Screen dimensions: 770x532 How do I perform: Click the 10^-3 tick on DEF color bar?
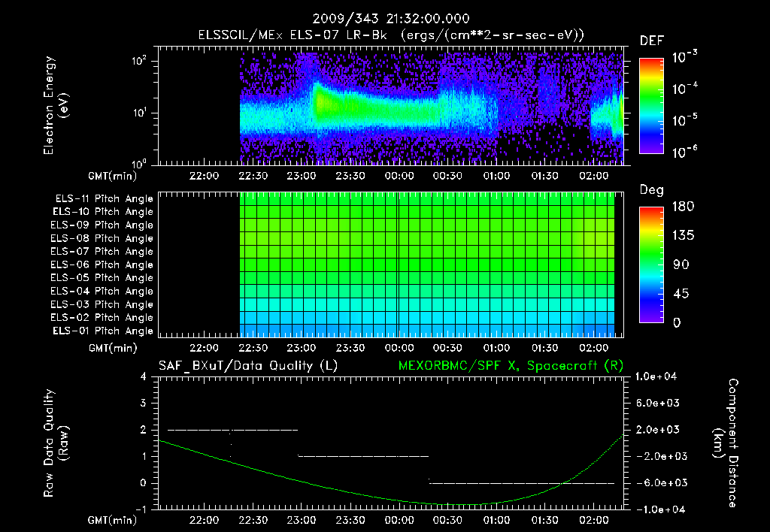click(x=684, y=57)
